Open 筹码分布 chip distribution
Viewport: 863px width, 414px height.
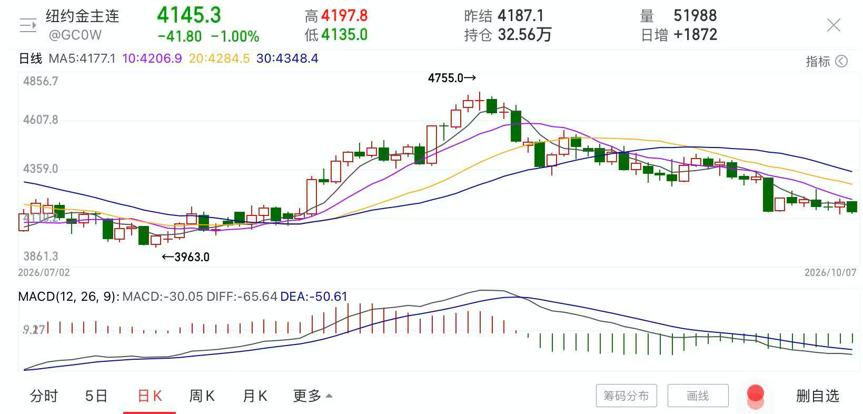(x=626, y=395)
